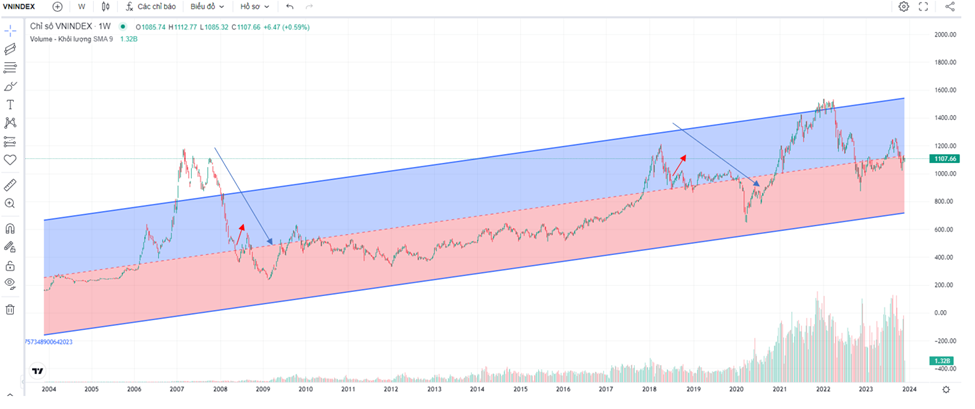Click the undo arrow

(x=290, y=6)
